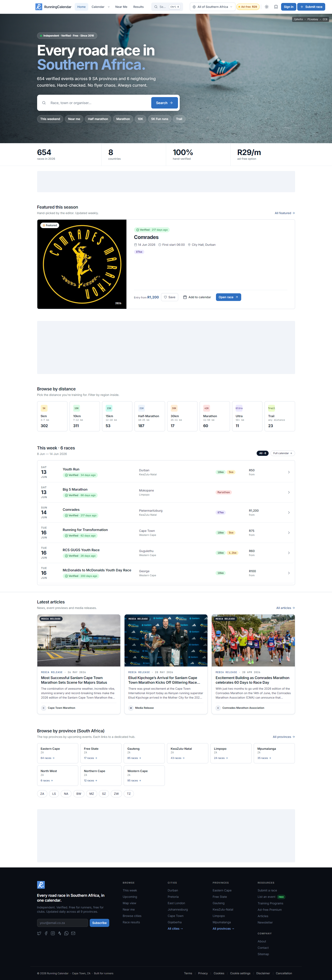Image resolution: width=332 pixels, height=980 pixels.
Task: Open the footer email envelope icon
Action: click(x=73, y=933)
